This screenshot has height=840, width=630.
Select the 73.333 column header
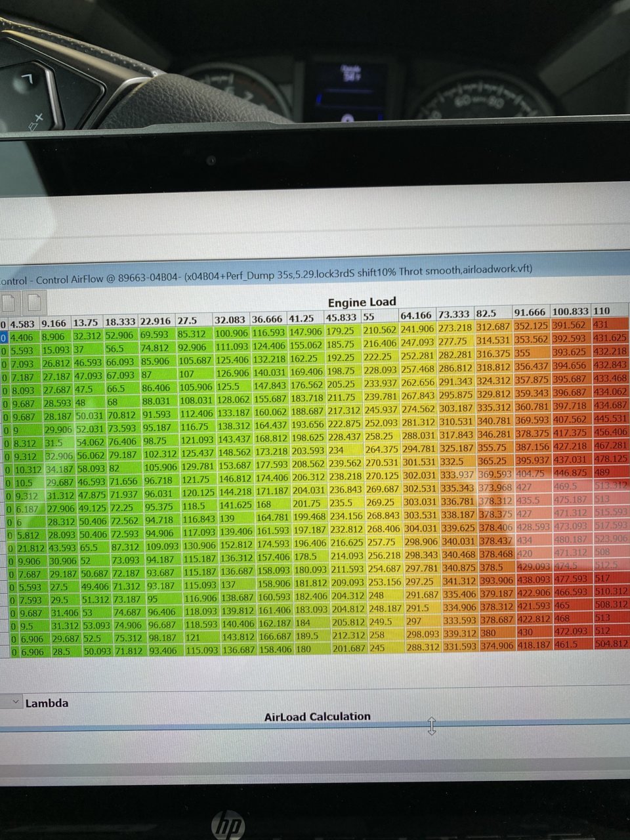click(456, 314)
